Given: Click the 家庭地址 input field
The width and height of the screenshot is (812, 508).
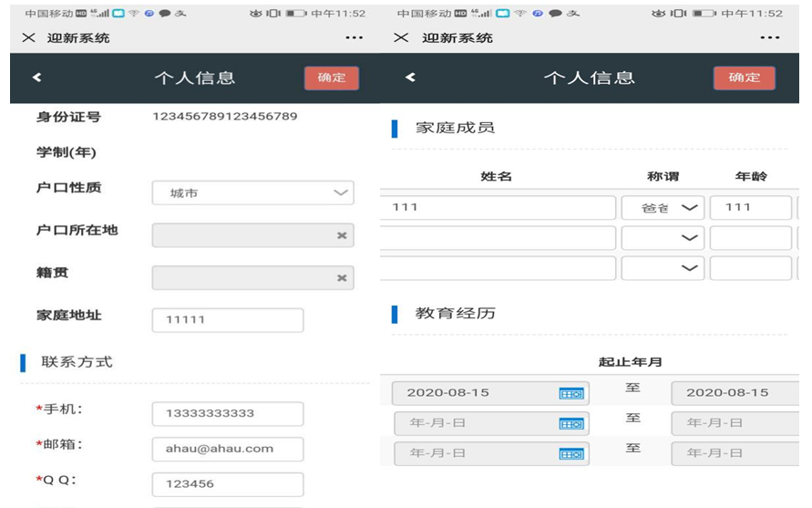Looking at the screenshot, I should pyautogui.click(x=227, y=320).
